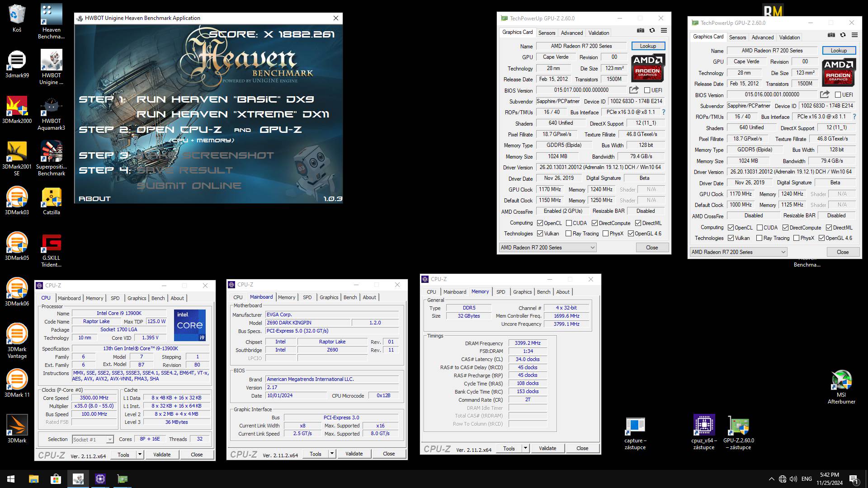The height and width of the screenshot is (488, 868).
Task: Toggle DirectCompute checkbox in left GPU-Z
Action: [594, 223]
